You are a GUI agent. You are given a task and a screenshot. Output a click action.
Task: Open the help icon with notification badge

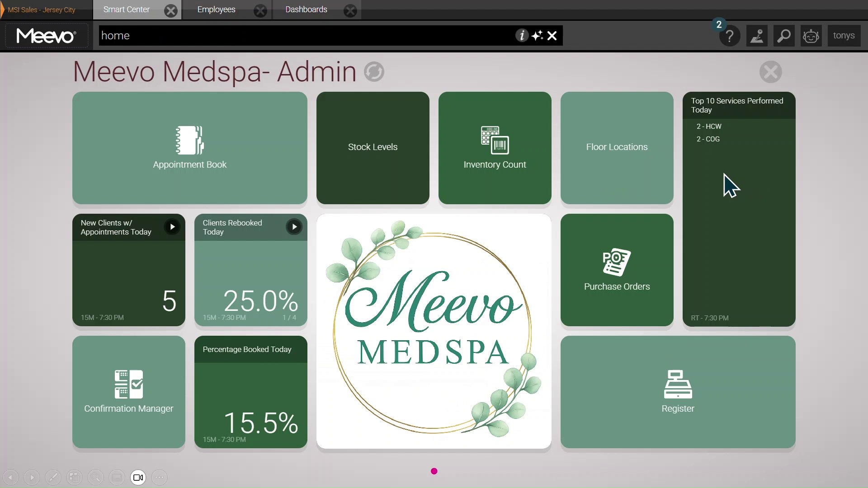pyautogui.click(x=729, y=36)
